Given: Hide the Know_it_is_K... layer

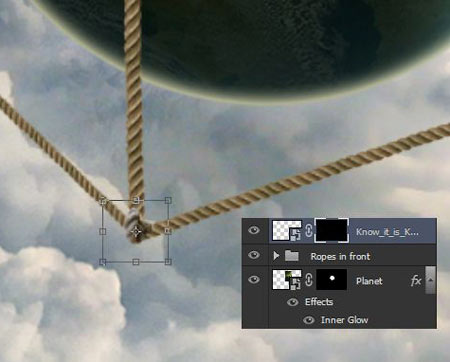Looking at the screenshot, I should pyautogui.click(x=254, y=230).
